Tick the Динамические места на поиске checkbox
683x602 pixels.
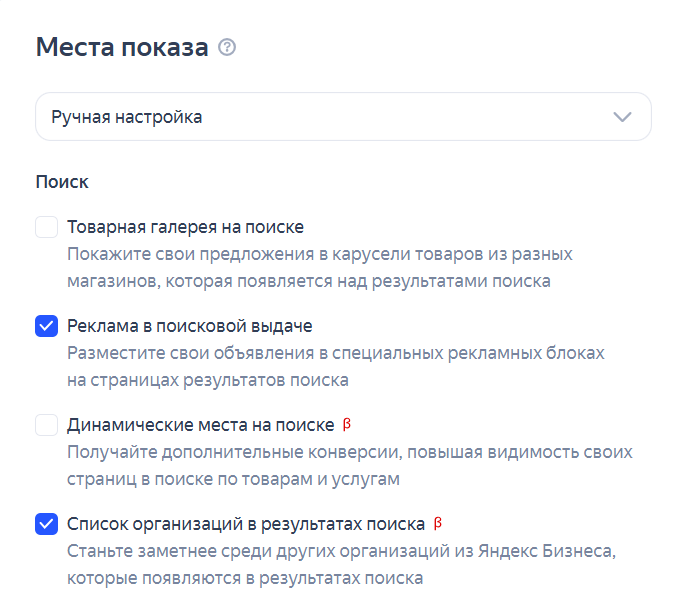(x=47, y=425)
